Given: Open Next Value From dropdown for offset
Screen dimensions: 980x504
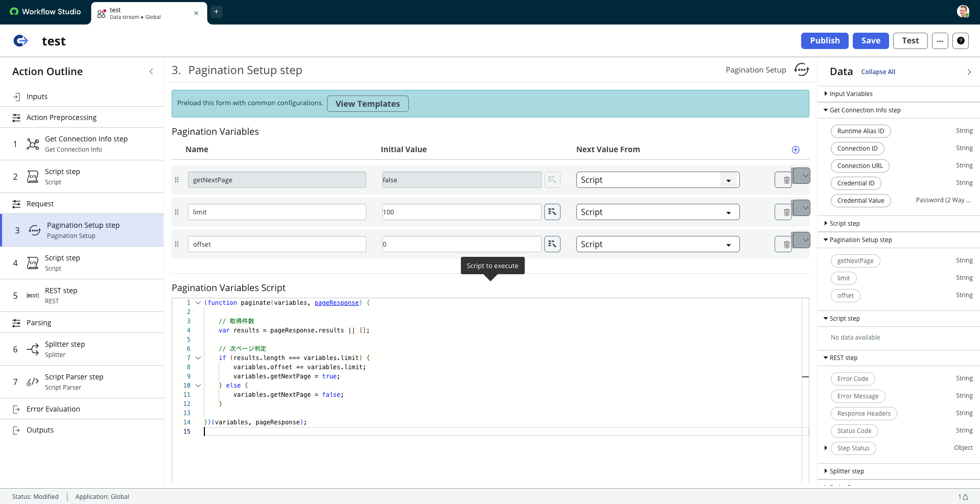Looking at the screenshot, I should [x=658, y=244].
